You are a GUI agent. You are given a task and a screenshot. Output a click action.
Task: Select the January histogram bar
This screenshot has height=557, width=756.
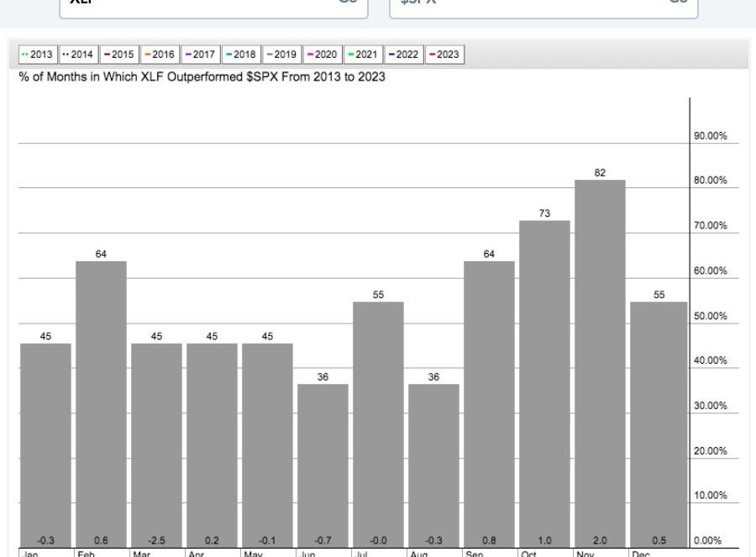click(46, 445)
